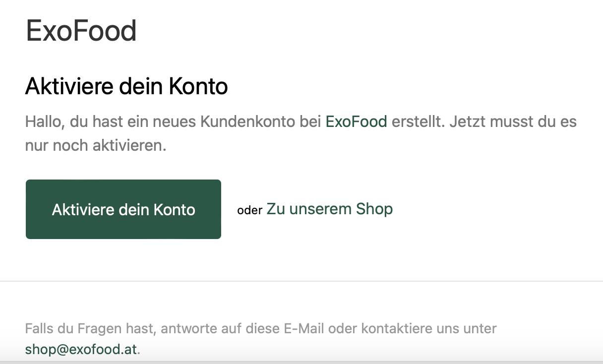603x364 pixels.
Task: Click the word oder beside the button
Action: tap(249, 210)
